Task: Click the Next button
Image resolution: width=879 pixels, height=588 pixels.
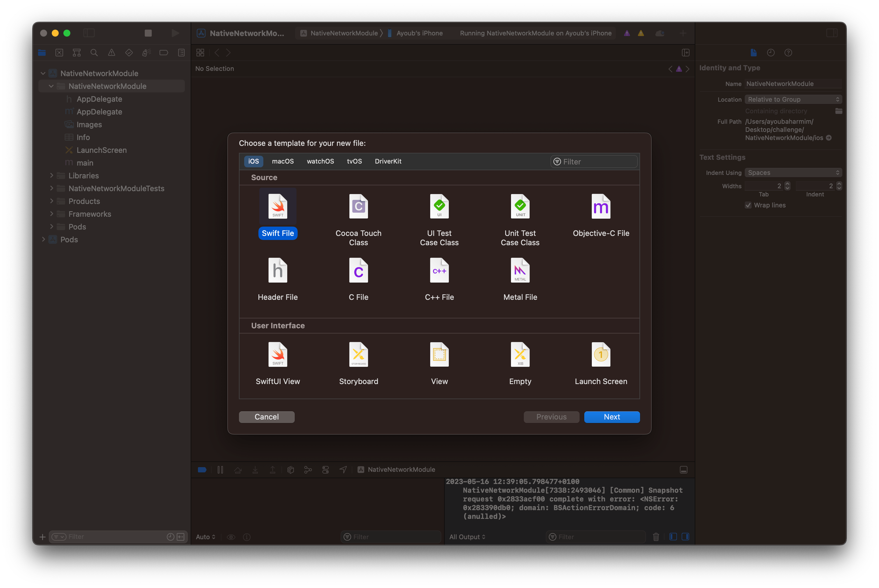Action: click(612, 417)
